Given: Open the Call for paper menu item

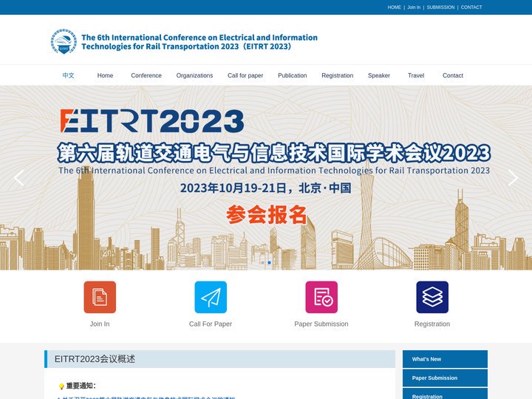Looking at the screenshot, I should tap(245, 75).
